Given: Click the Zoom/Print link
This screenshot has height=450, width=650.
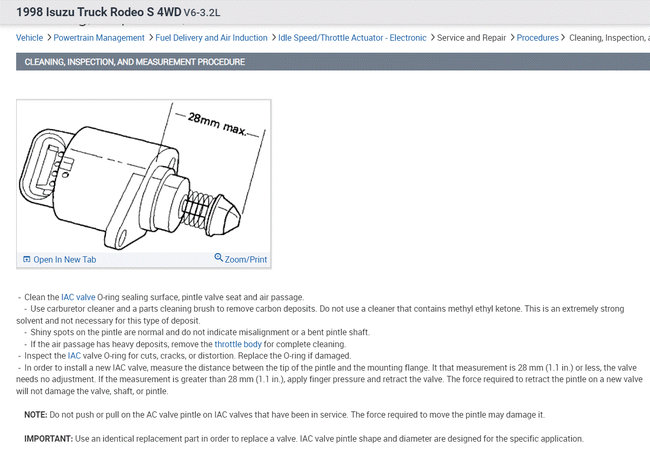Looking at the screenshot, I should click(x=246, y=259).
